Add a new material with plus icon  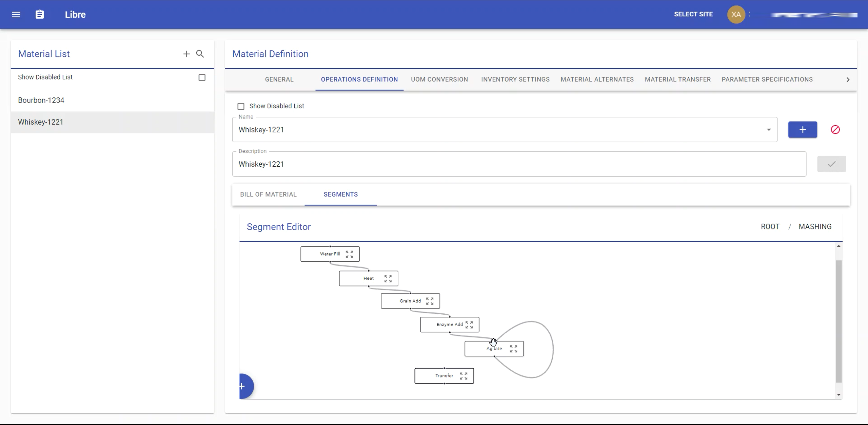[x=186, y=54]
